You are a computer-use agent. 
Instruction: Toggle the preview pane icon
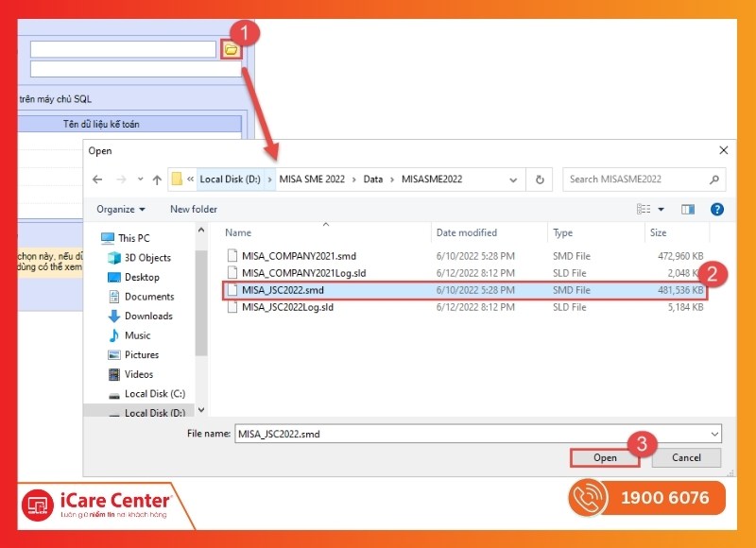(688, 209)
